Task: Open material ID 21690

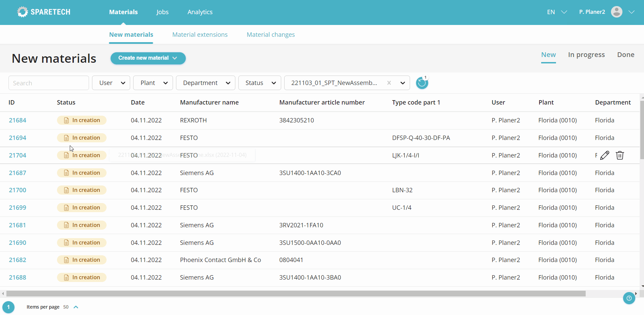Action: click(18, 243)
